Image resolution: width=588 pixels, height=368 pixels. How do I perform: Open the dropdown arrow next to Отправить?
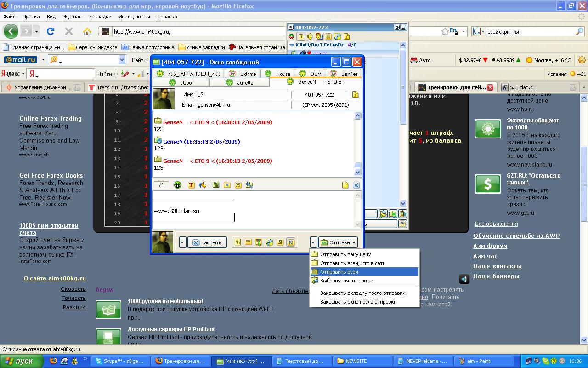[x=313, y=242]
